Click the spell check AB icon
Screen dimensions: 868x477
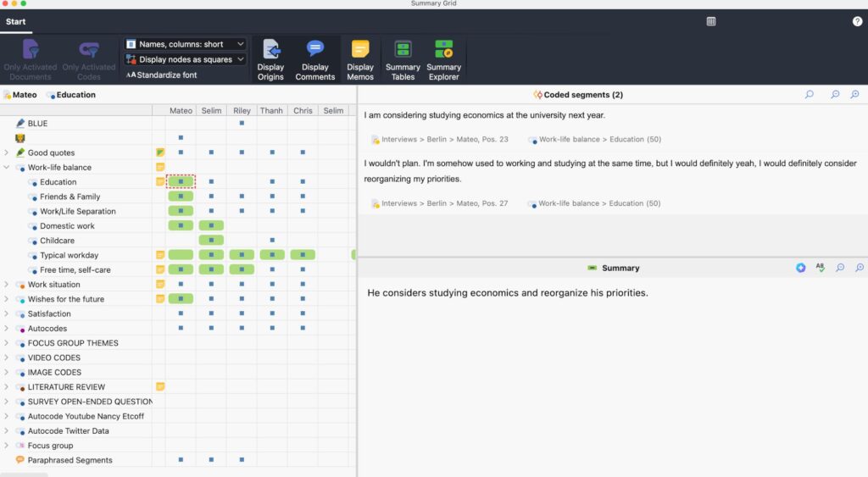pos(820,267)
